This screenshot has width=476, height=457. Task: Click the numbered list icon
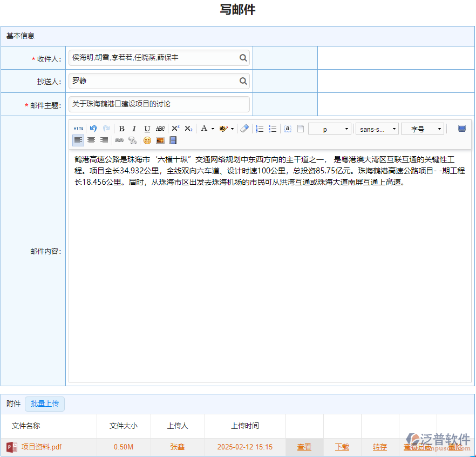[259, 129]
